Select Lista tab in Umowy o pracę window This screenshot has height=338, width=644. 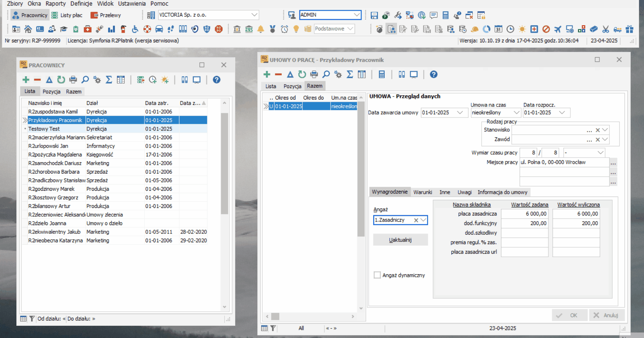tap(271, 86)
